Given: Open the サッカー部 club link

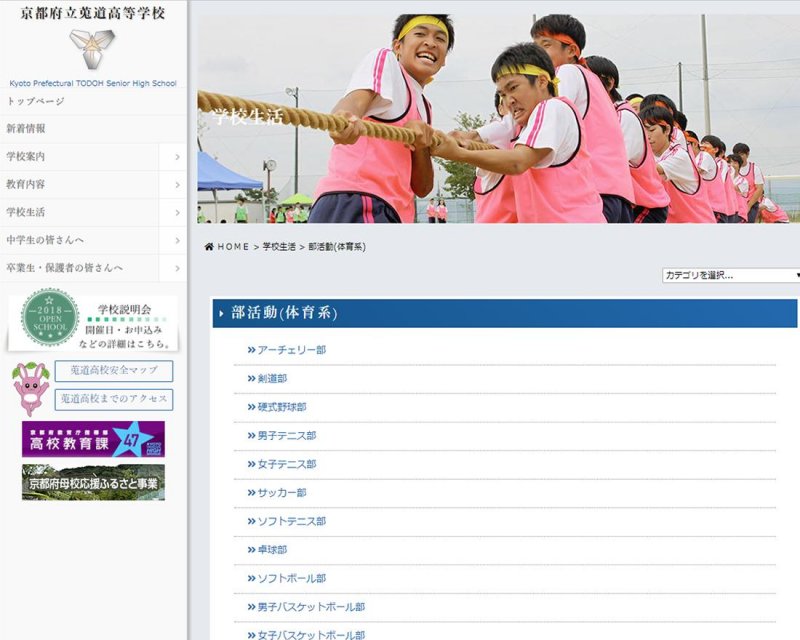Looking at the screenshot, I should pos(281,493).
